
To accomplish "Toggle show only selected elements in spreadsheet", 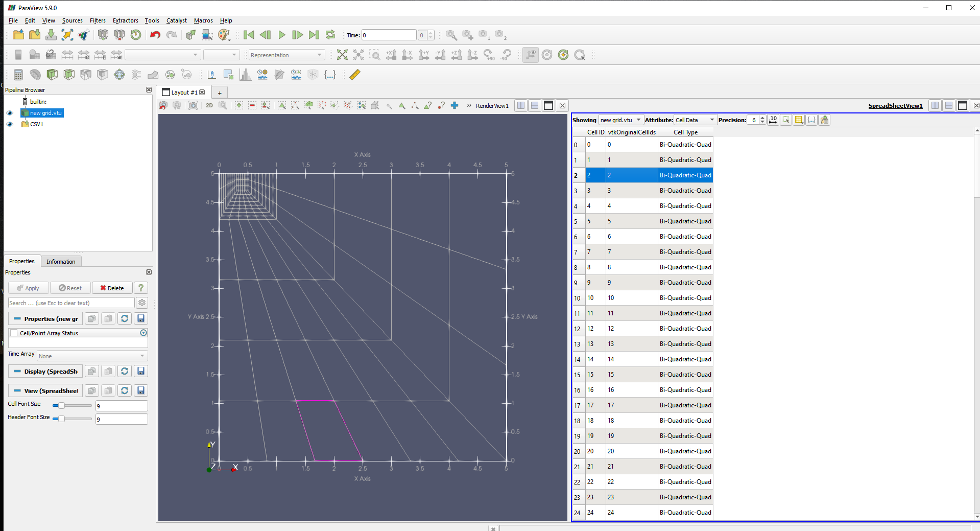I will pyautogui.click(x=786, y=120).
